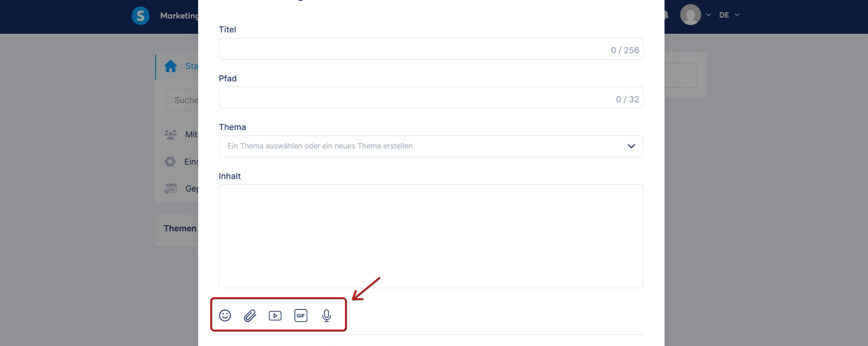
Task: Start audio recording with microphone icon
Action: 327,315
